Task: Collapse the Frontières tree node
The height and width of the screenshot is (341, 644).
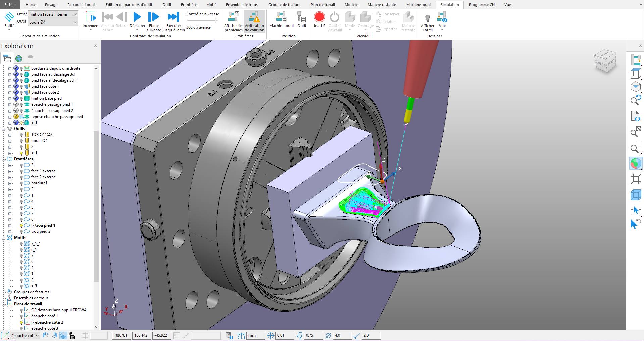Action: click(4, 159)
